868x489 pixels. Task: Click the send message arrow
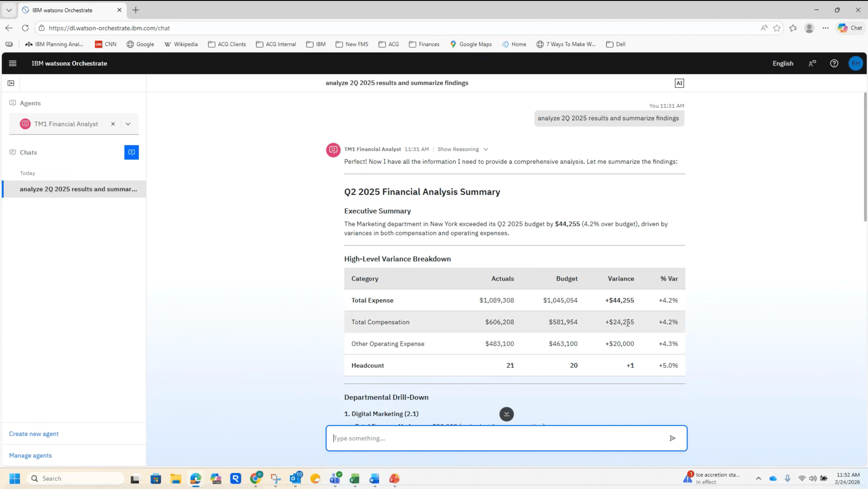pos(672,438)
